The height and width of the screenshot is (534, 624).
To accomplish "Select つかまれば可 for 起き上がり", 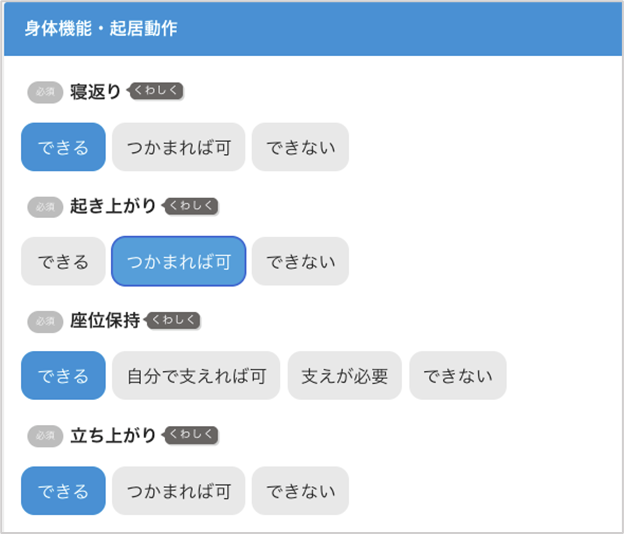I will point(179,262).
